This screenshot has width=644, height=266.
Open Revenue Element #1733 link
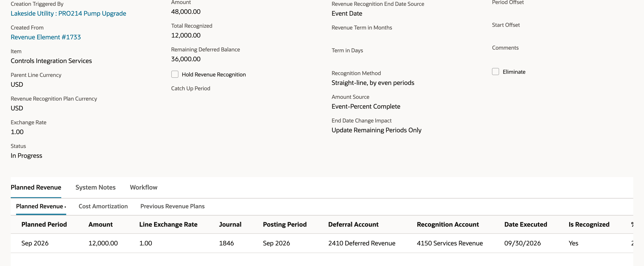point(46,37)
